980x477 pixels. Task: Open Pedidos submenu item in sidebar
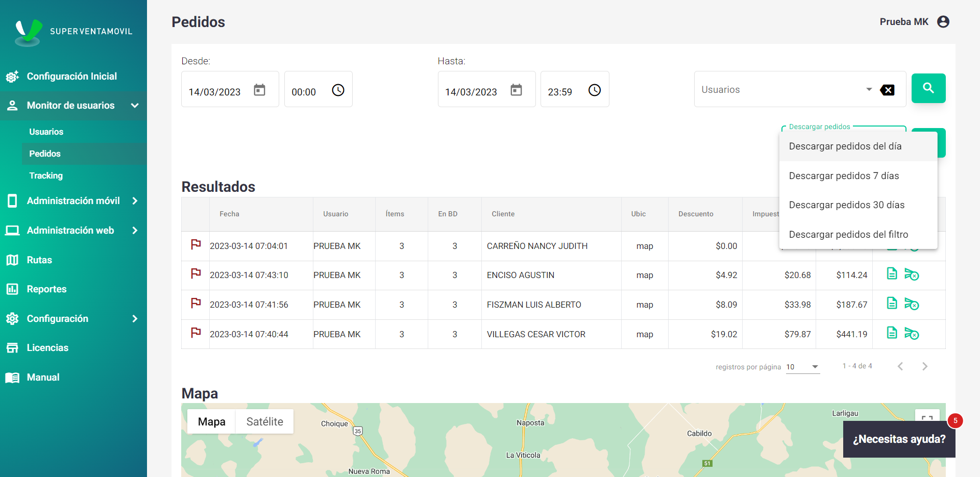84,154
